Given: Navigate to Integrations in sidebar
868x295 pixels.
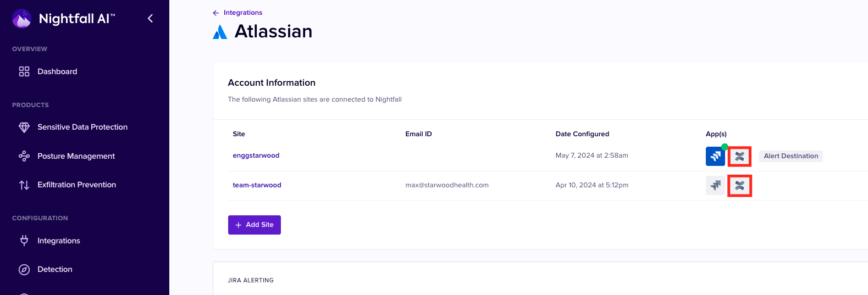Looking at the screenshot, I should pyautogui.click(x=59, y=241).
